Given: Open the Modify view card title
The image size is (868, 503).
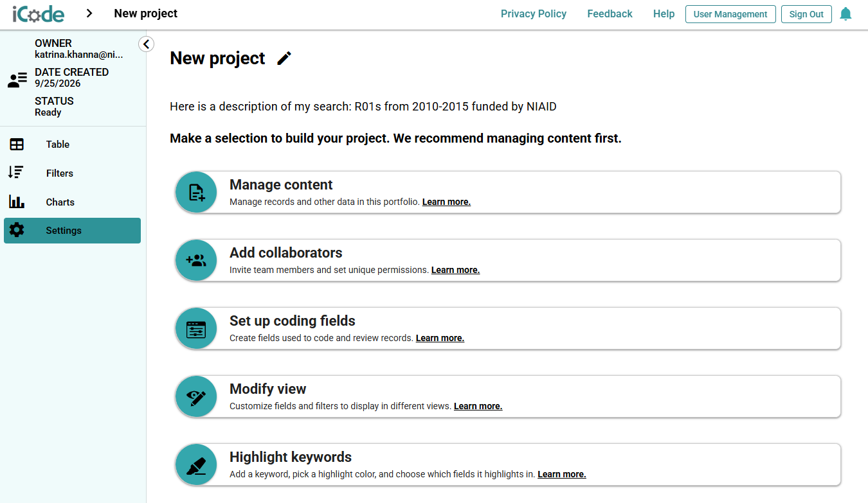Looking at the screenshot, I should (268, 389).
